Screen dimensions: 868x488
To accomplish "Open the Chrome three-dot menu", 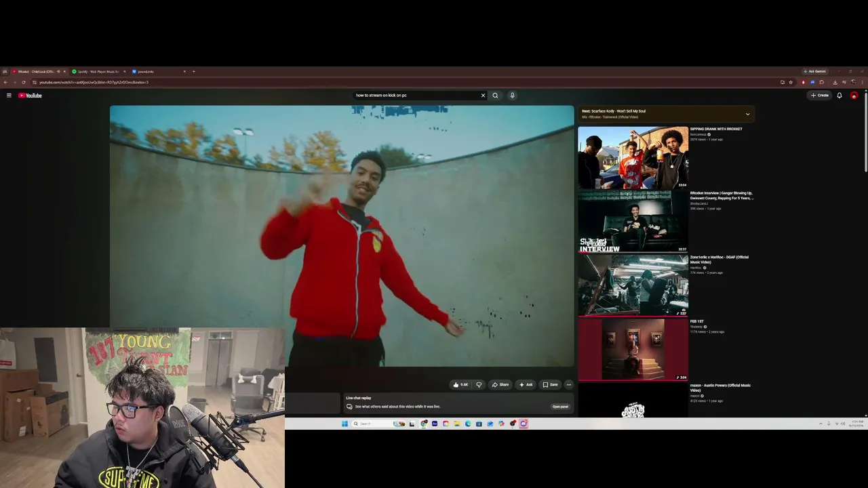I will coord(863,83).
